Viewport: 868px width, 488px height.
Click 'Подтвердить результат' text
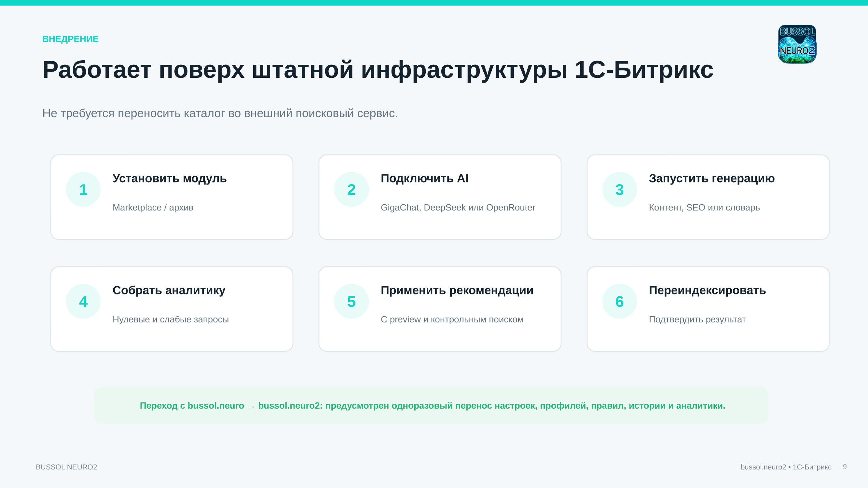pyautogui.click(x=697, y=319)
